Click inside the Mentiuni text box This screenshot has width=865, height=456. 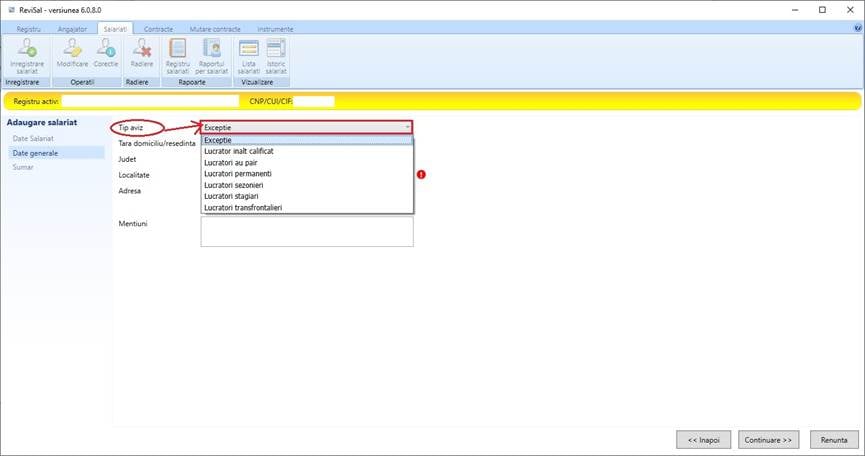(x=307, y=232)
